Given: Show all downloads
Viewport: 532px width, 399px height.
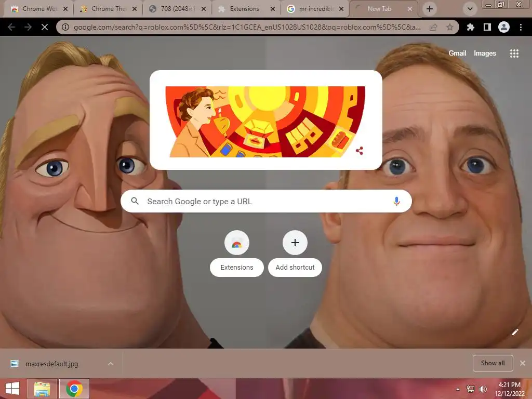Looking at the screenshot, I should pos(493,363).
